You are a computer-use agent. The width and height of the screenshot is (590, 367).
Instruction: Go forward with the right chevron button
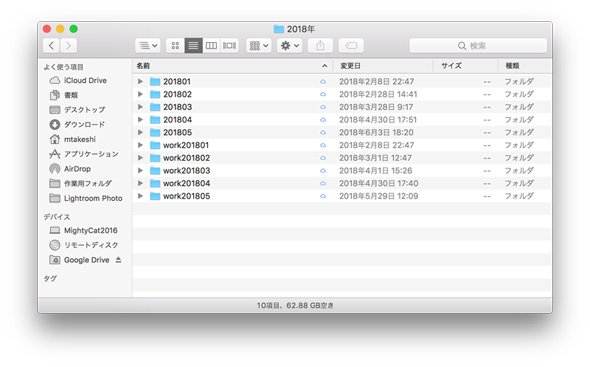point(68,46)
